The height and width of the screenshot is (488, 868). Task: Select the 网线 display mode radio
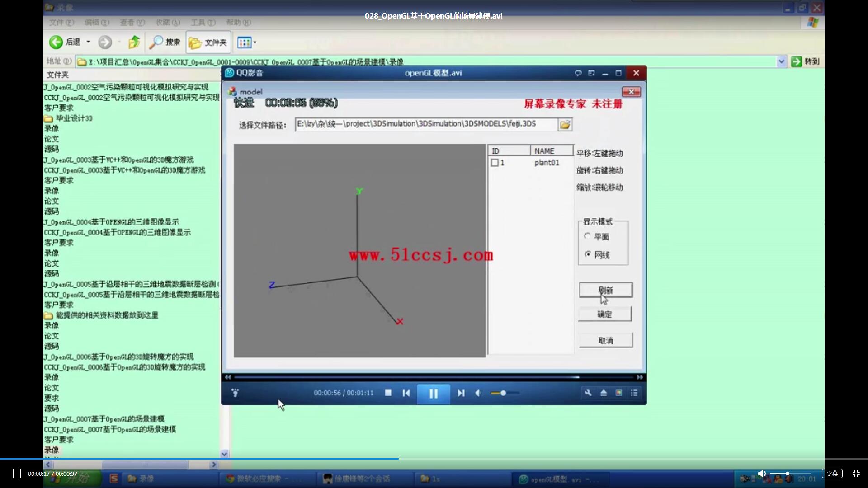[587, 254]
